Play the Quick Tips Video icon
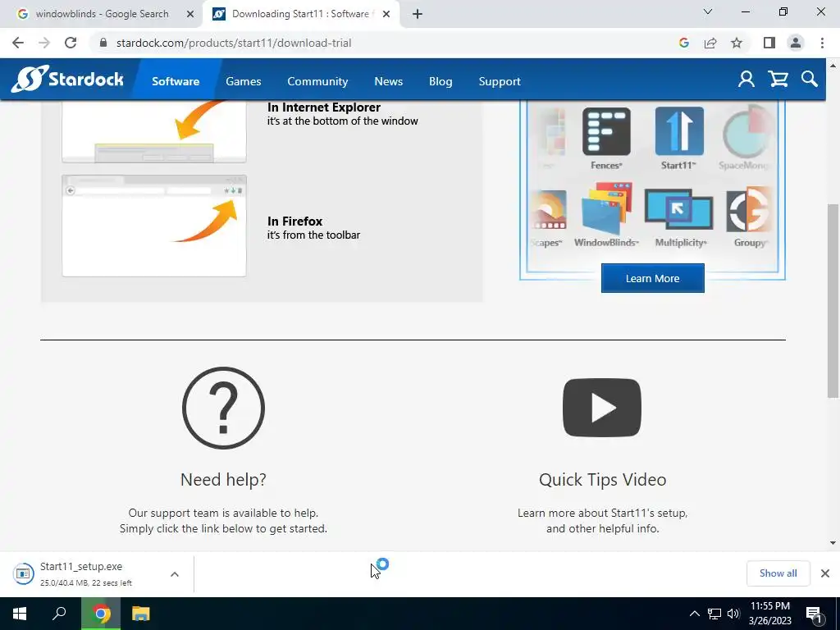This screenshot has width=840, height=630. [x=602, y=408]
